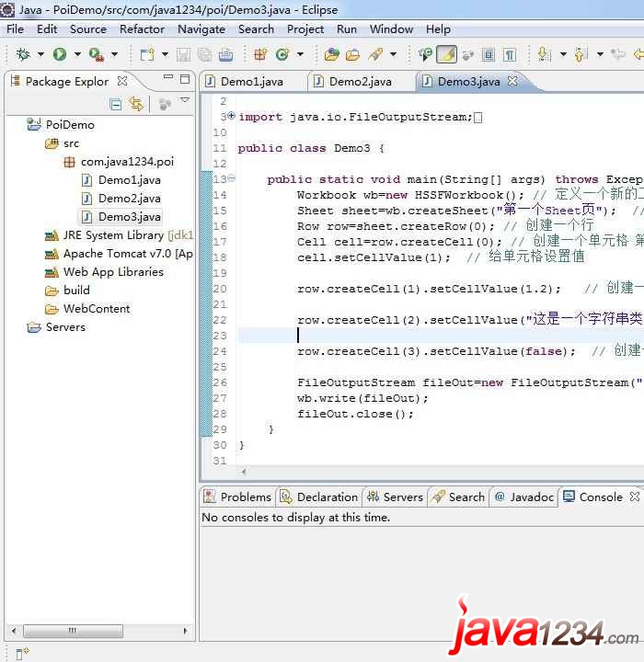Switch to the Problems tab

(x=237, y=496)
